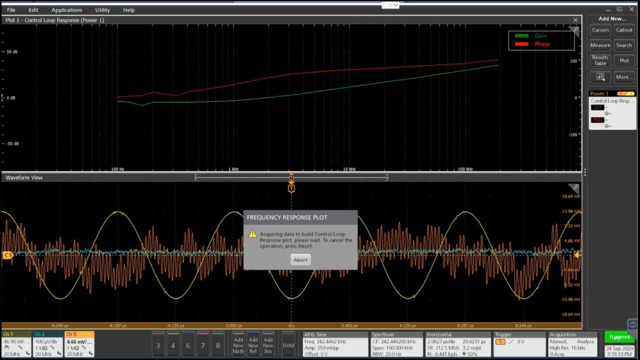Open the File menu
The height and width of the screenshot is (360, 640).
click(x=11, y=10)
